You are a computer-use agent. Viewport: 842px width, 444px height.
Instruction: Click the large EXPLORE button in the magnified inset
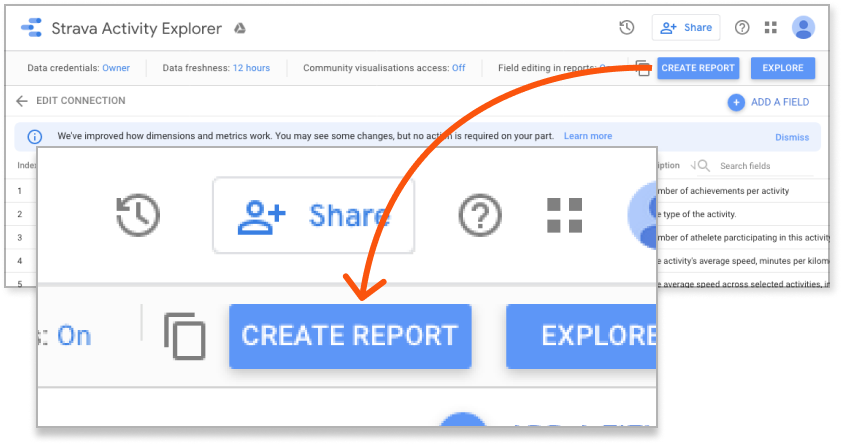(581, 337)
